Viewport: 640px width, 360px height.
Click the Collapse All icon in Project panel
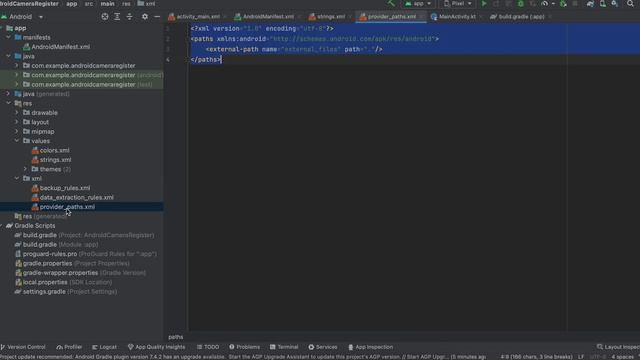[x=129, y=17]
